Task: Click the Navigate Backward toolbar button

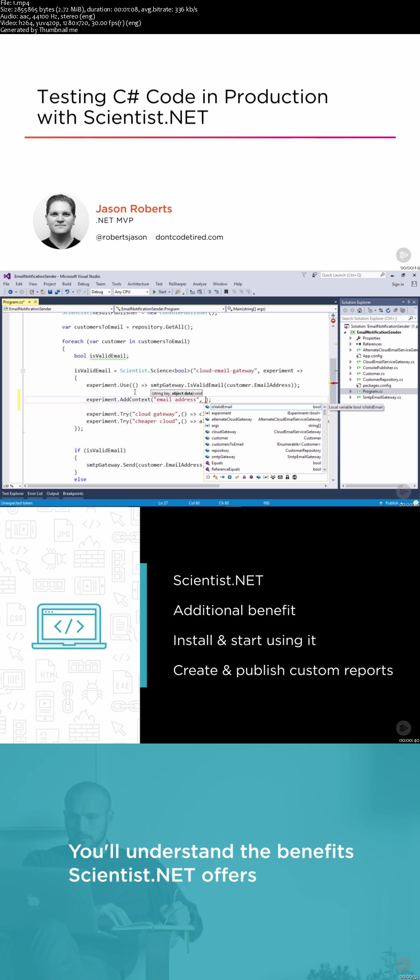Action: pos(10,292)
